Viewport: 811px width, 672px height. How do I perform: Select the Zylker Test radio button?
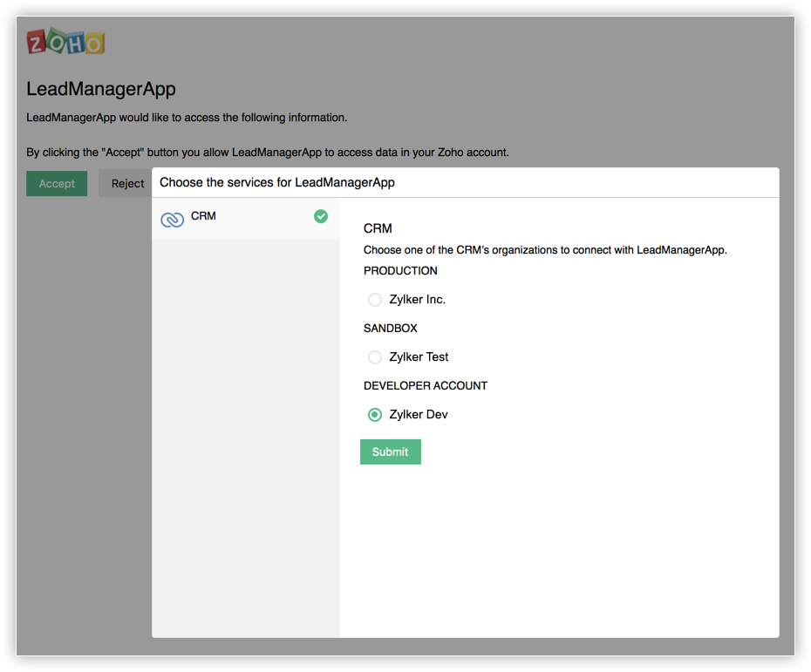[x=374, y=357]
